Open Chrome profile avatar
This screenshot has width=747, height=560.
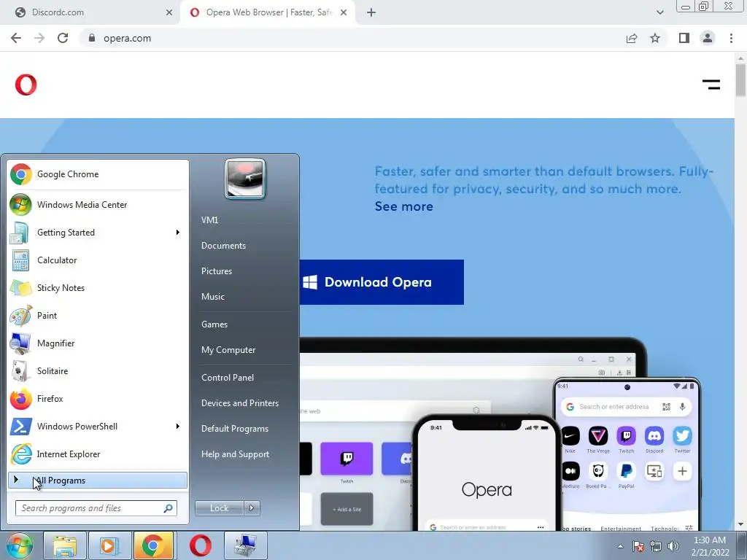[x=708, y=38]
